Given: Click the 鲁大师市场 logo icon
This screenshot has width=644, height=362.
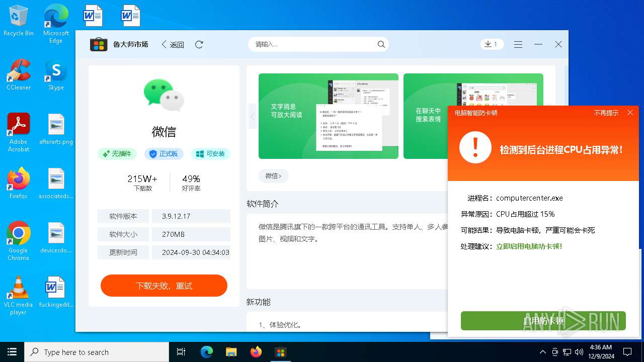Looking at the screenshot, I should 99,44.
